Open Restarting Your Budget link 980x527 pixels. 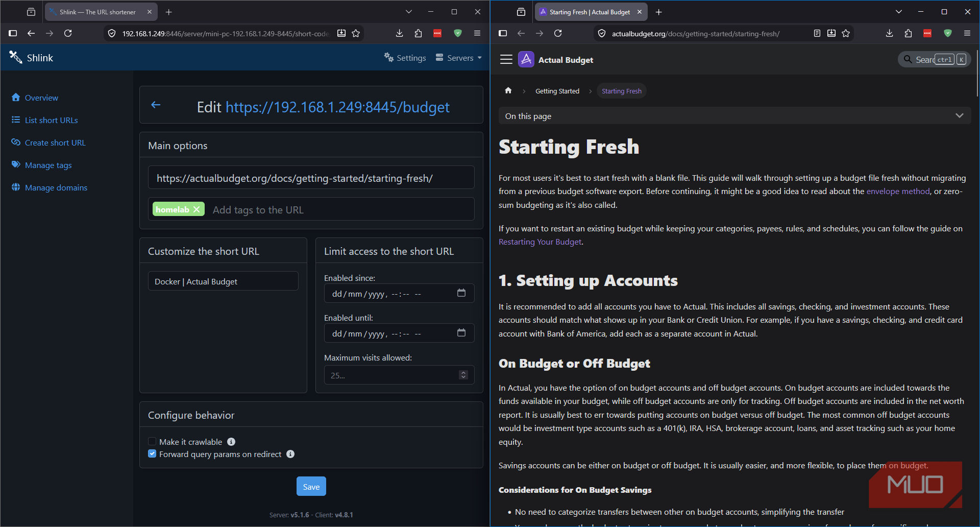tap(540, 242)
